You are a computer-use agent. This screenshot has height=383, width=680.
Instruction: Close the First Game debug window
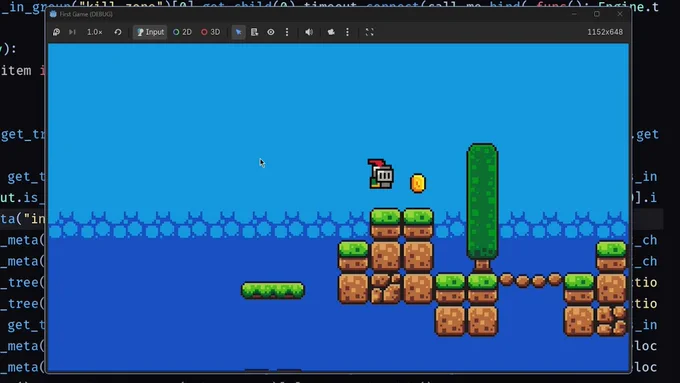620,14
